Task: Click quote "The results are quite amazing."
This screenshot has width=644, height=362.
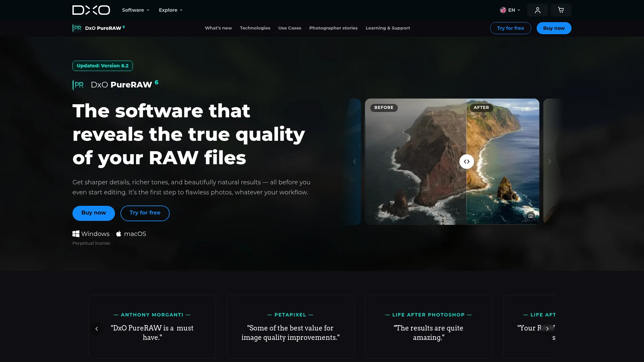Action: click(429, 333)
